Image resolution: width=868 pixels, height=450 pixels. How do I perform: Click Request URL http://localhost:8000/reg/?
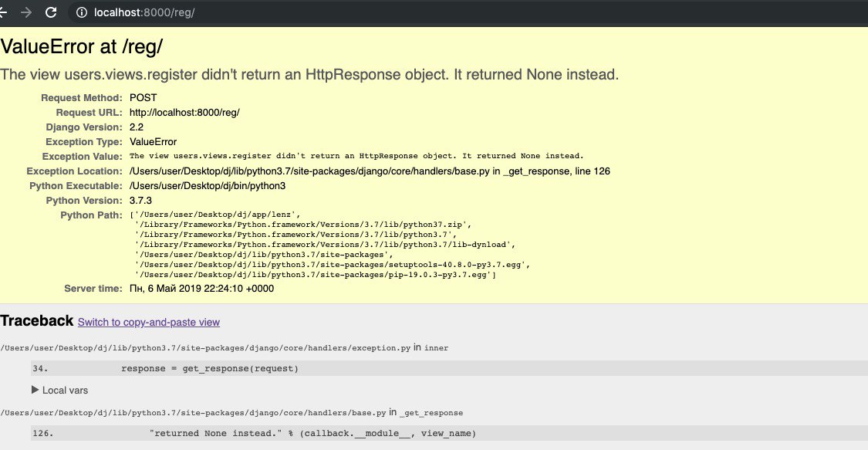pos(184,113)
